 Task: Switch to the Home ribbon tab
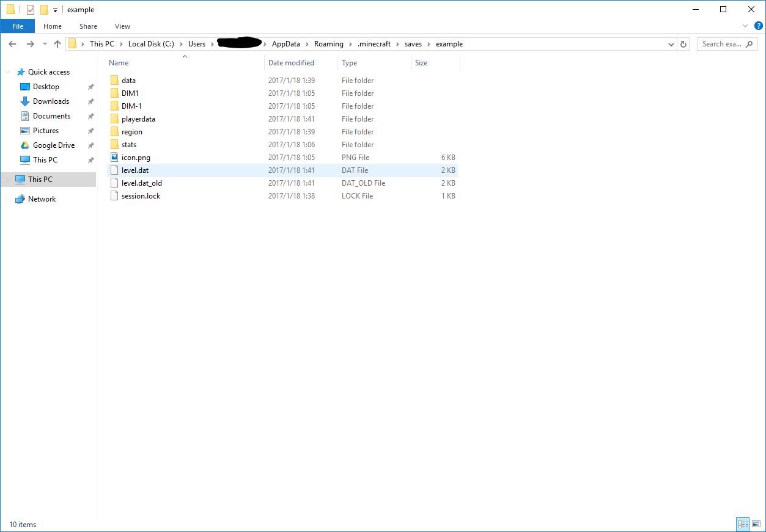(x=53, y=26)
